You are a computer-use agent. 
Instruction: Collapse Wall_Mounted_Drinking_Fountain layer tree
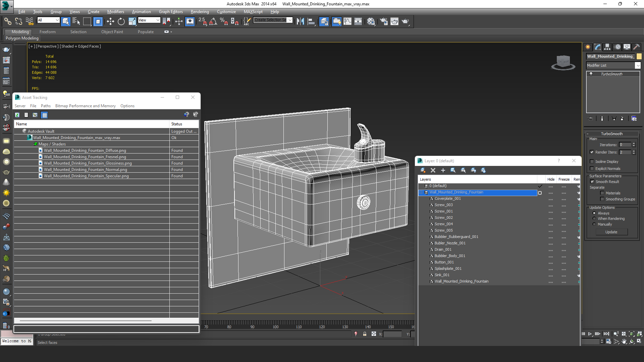click(421, 192)
